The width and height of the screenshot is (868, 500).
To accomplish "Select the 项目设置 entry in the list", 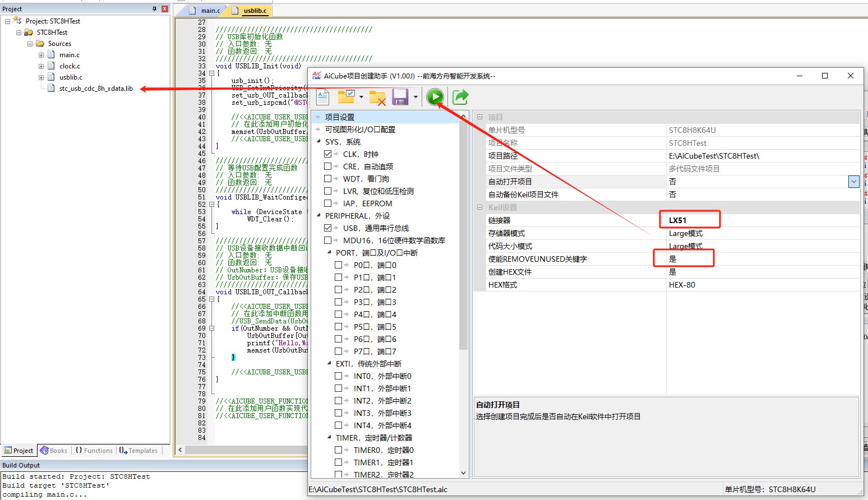I will (340, 117).
